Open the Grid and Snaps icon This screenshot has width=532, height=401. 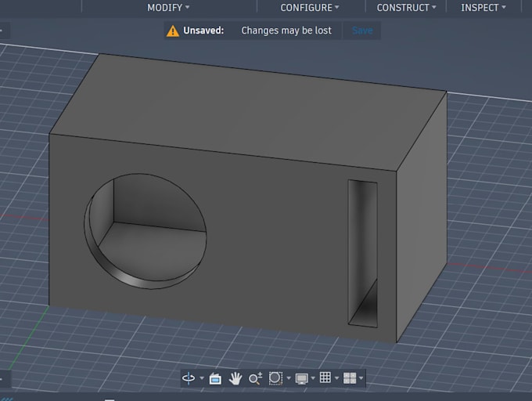point(325,378)
